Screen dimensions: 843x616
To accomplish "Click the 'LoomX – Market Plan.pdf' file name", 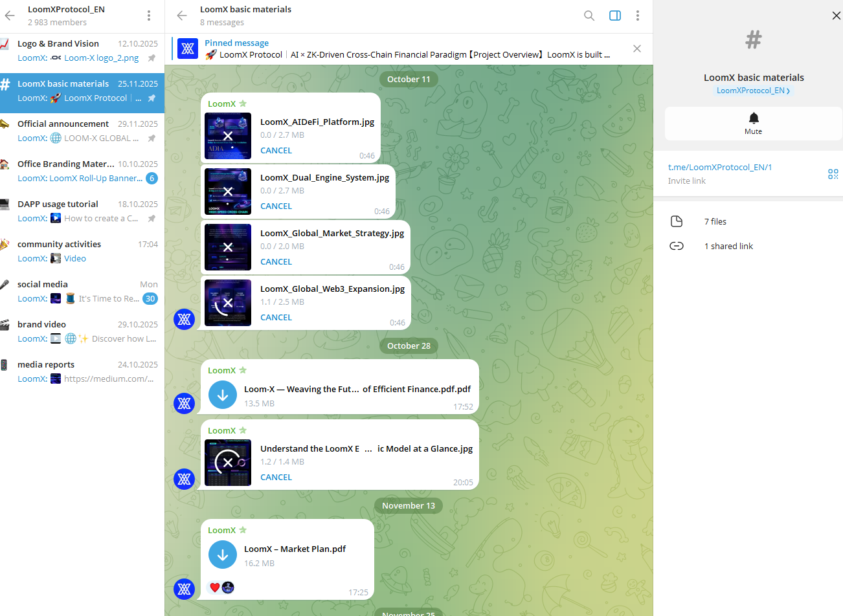I will click(x=295, y=549).
